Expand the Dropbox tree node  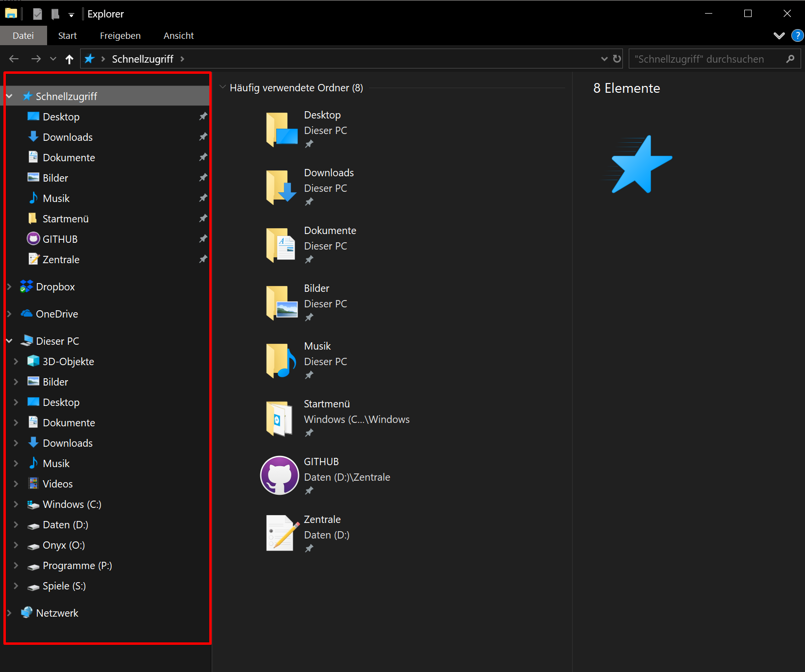click(9, 286)
